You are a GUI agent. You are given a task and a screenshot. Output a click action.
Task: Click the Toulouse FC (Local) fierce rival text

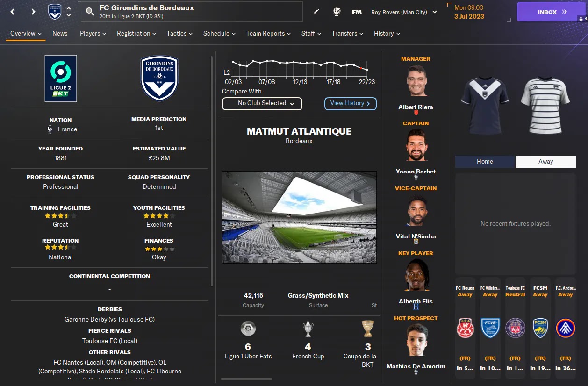109,341
